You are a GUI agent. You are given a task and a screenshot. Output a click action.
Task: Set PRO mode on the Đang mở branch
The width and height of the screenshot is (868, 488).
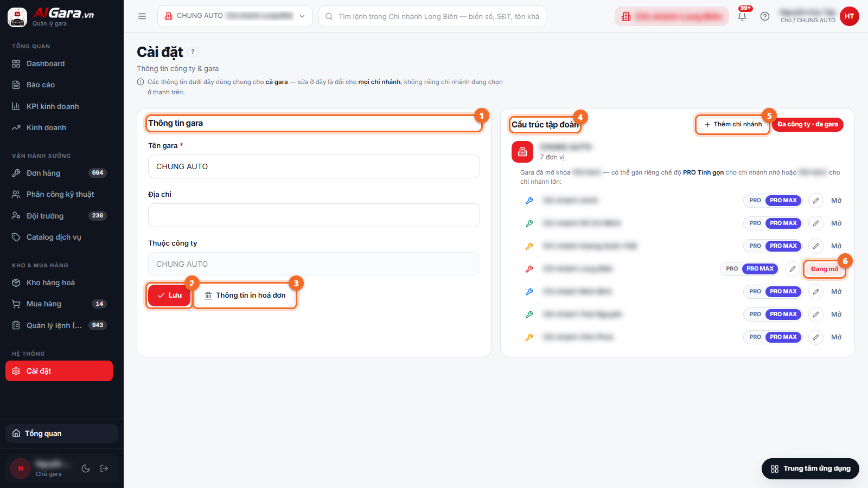tap(732, 269)
